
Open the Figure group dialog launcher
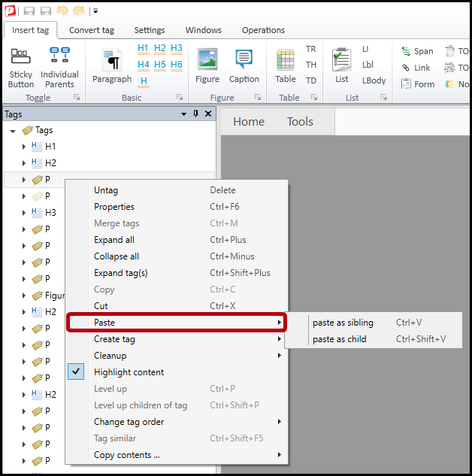click(x=258, y=97)
